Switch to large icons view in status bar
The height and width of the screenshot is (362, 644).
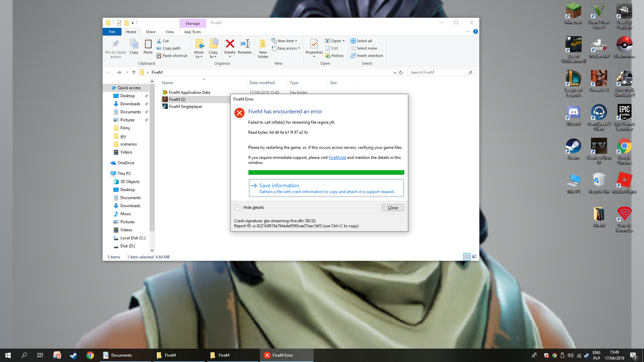[x=474, y=257]
